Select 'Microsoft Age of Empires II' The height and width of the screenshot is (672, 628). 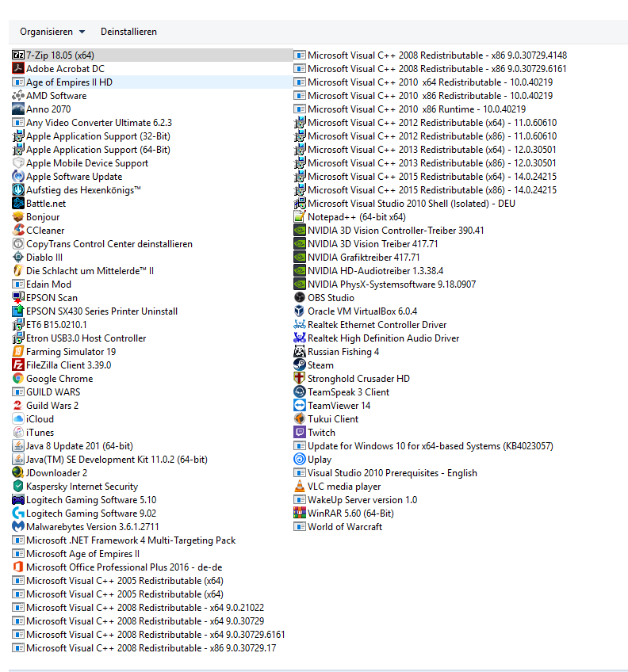[x=76, y=554]
